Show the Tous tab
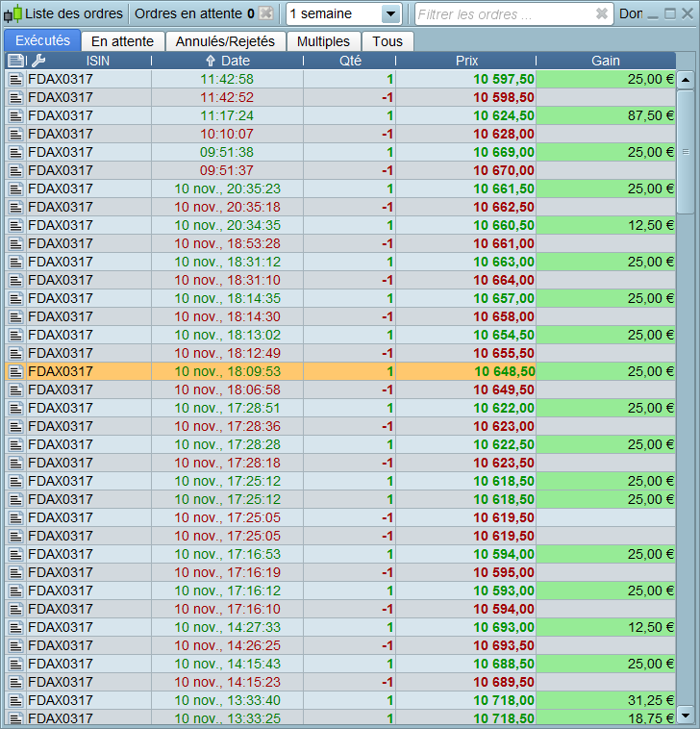Image resolution: width=700 pixels, height=729 pixels. 387,41
